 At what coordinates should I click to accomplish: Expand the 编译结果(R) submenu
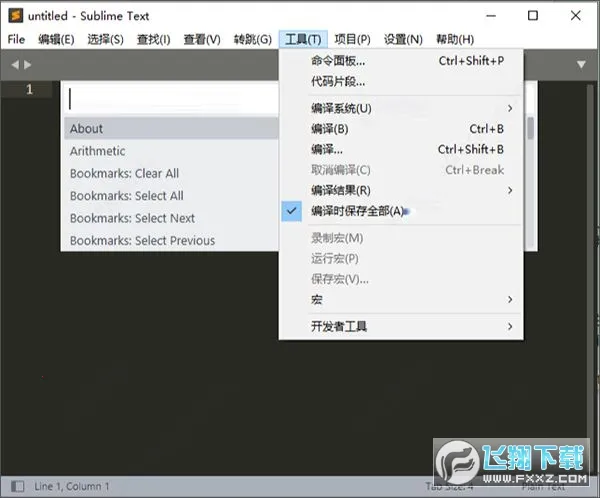pos(401,190)
